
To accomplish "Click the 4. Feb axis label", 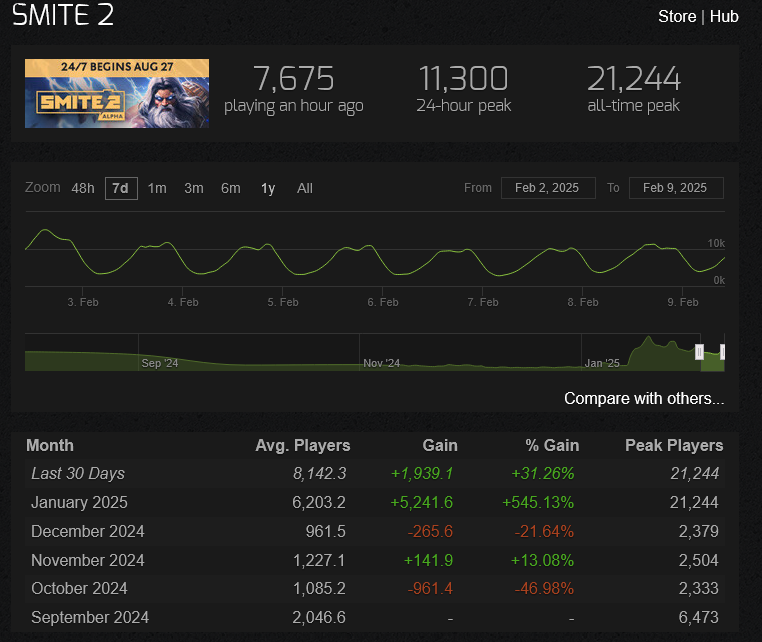I will pyautogui.click(x=183, y=302).
